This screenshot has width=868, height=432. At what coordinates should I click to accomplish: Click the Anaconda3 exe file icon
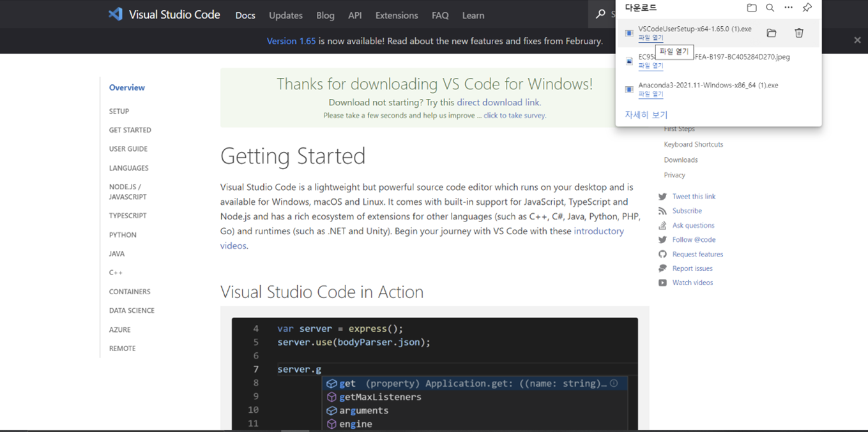pos(629,89)
